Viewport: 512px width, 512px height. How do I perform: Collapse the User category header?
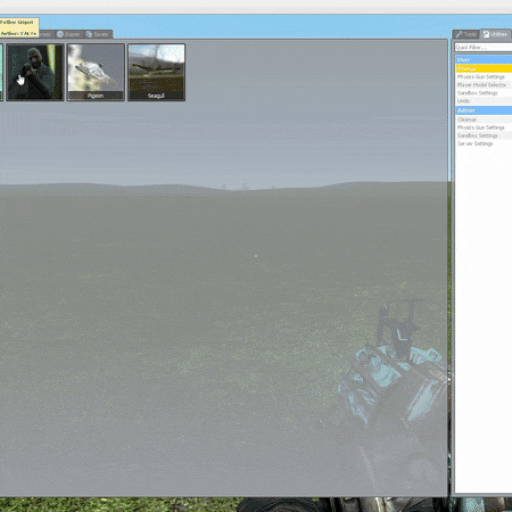pos(484,60)
